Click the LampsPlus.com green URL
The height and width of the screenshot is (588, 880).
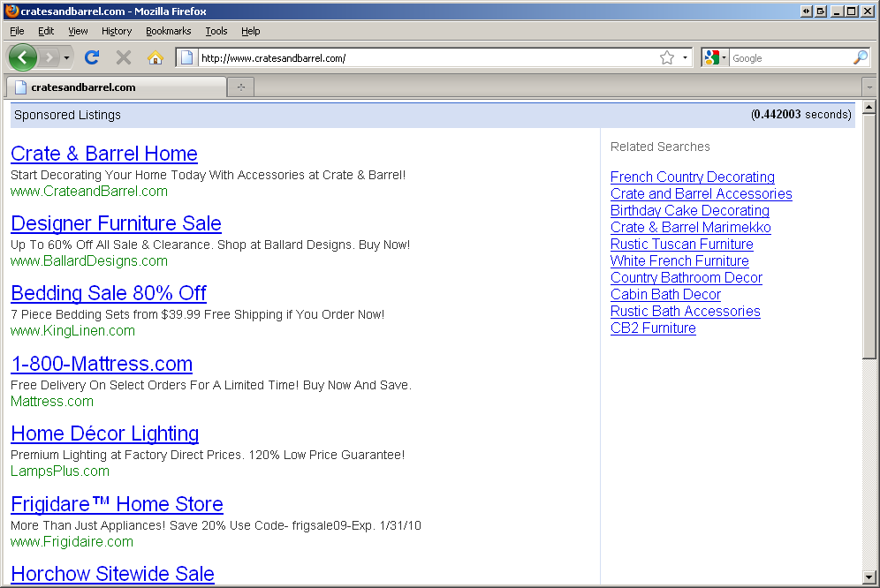(x=59, y=471)
